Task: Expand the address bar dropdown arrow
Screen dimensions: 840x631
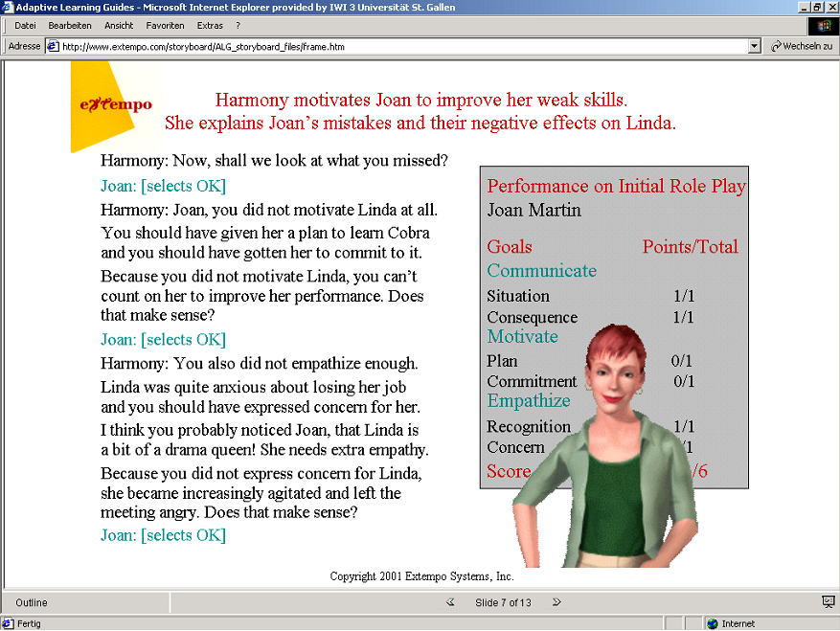Action: [755, 47]
